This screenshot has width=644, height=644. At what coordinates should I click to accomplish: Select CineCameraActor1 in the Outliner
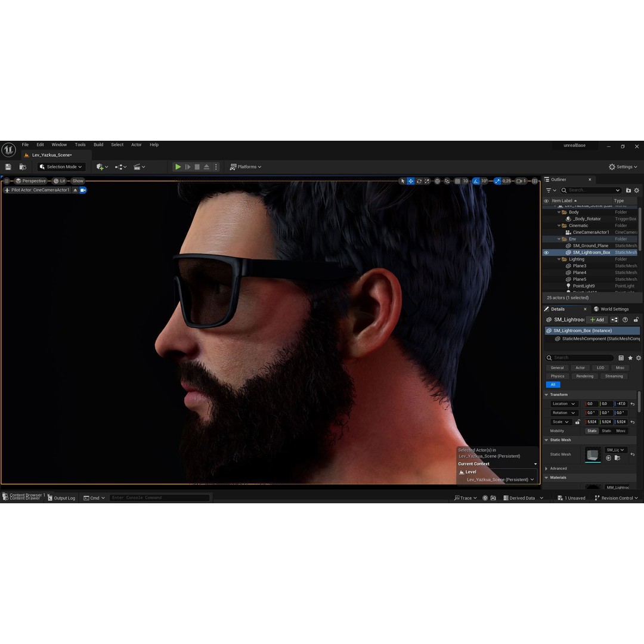tap(590, 233)
